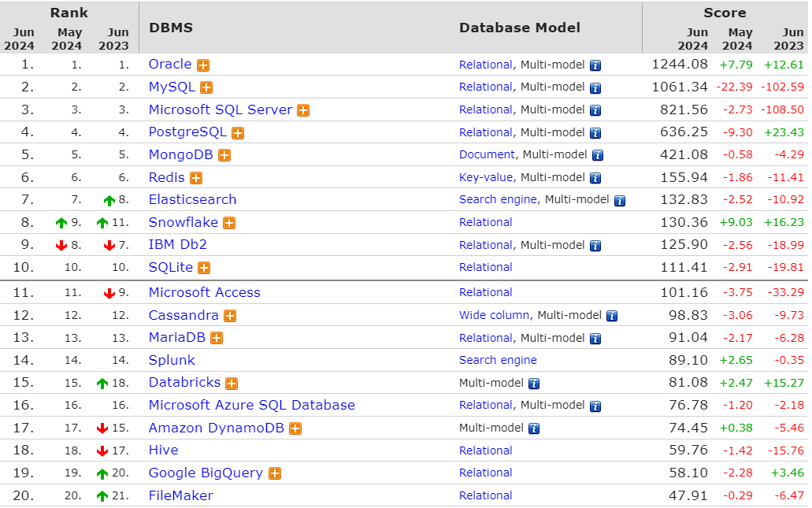The image size is (812, 508).
Task: Click the info icon in MySQL's database model
Action: [x=595, y=88]
